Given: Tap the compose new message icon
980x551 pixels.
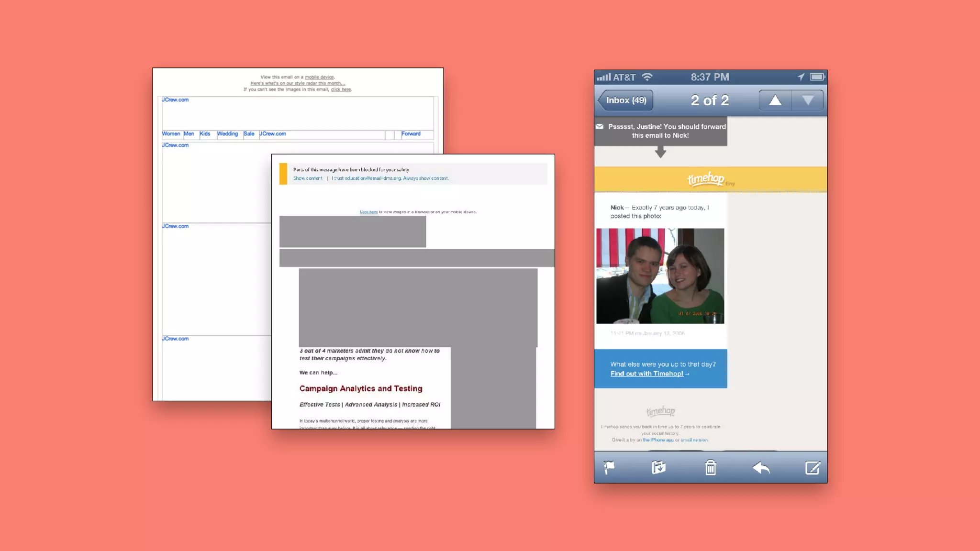Looking at the screenshot, I should click(812, 467).
